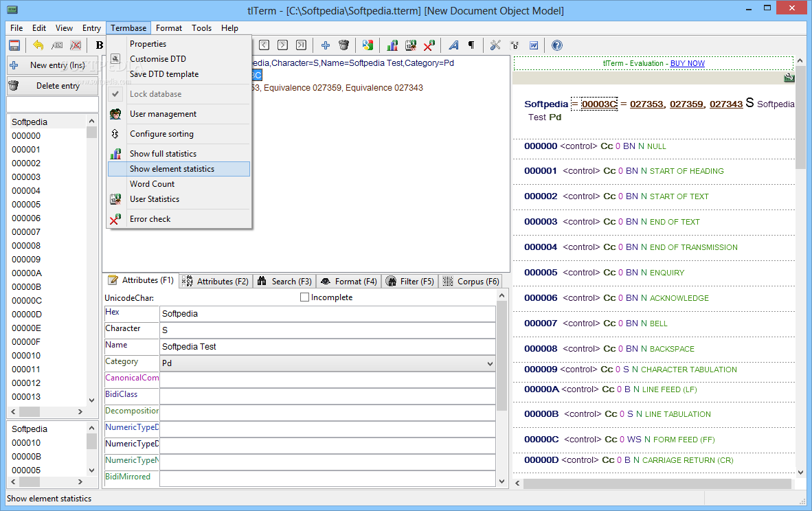Click the Delete entry button
The image size is (812, 511).
click(52, 86)
